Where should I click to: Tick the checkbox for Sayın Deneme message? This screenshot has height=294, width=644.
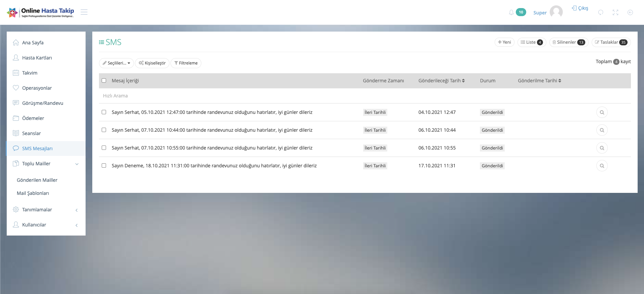(x=104, y=166)
